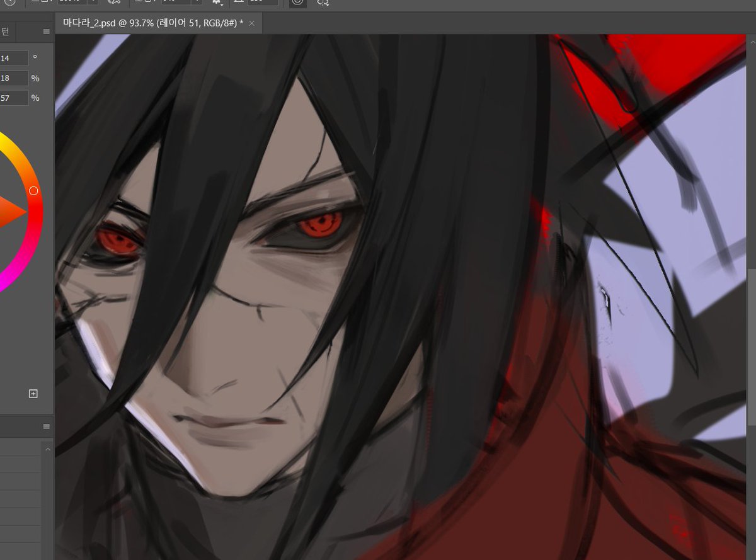756x560 pixels.
Task: Select the 마다라_2.psd document tab
Action: pos(157,23)
